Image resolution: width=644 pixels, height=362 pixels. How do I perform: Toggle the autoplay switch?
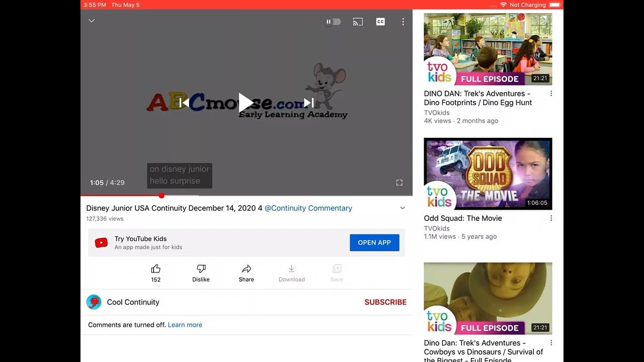tap(333, 22)
